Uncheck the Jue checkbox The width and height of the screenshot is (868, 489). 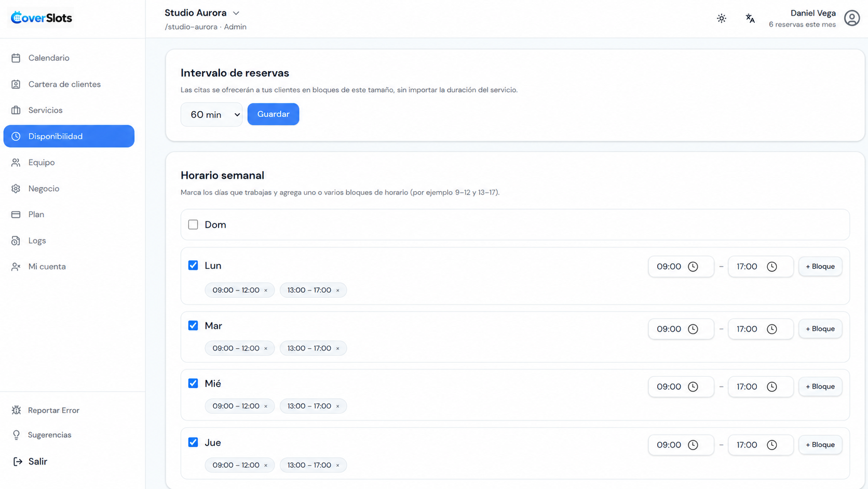click(x=193, y=442)
